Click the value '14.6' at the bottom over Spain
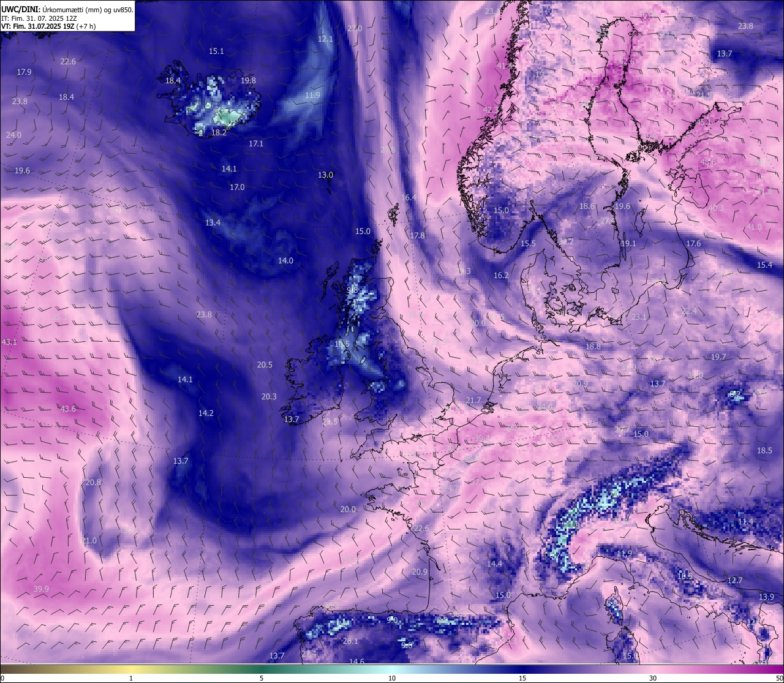This screenshot has width=784, height=683. [356, 662]
